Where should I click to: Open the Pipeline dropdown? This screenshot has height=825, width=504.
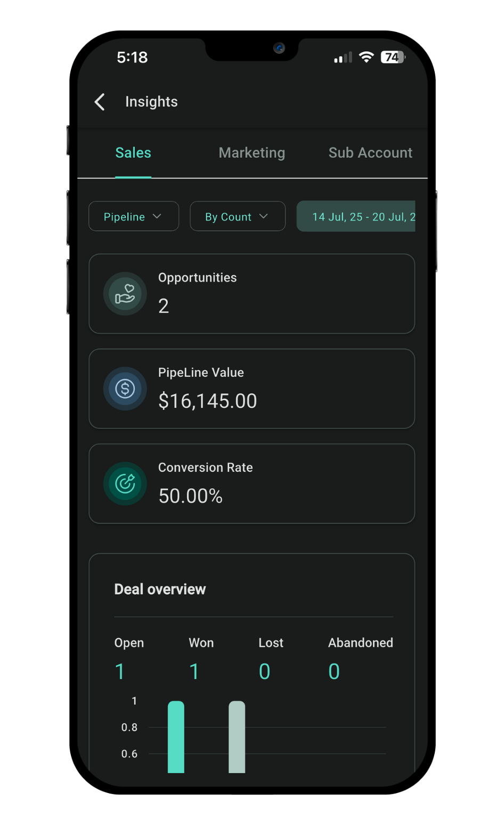click(134, 216)
